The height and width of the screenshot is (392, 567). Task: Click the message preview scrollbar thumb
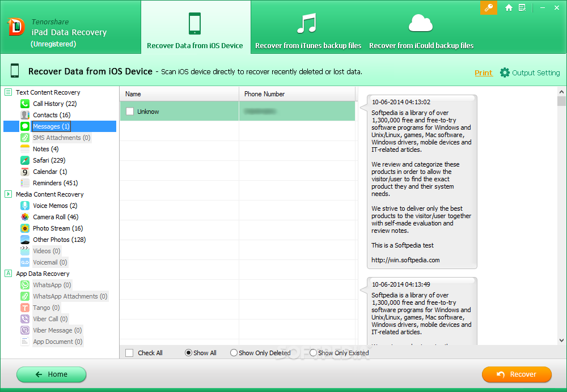tap(561, 101)
